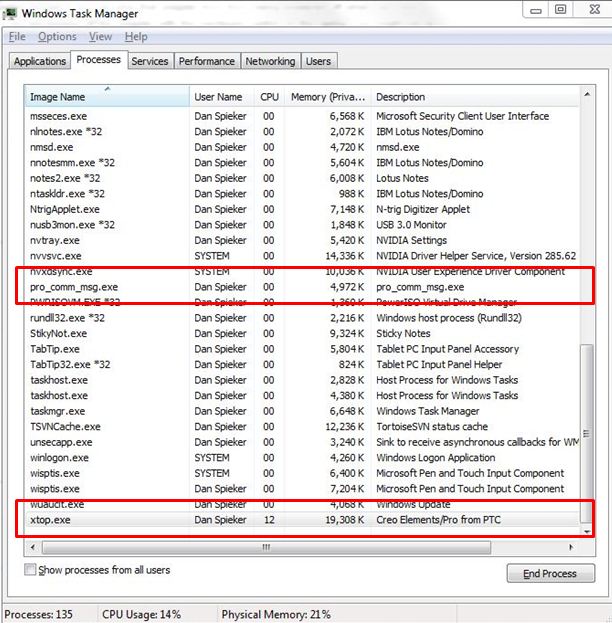
Task: Select the ntaskldr.exe *32 process
Action: [301, 193]
